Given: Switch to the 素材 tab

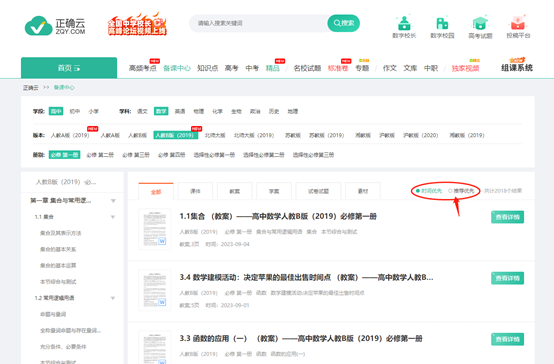Looking at the screenshot, I should [363, 191].
